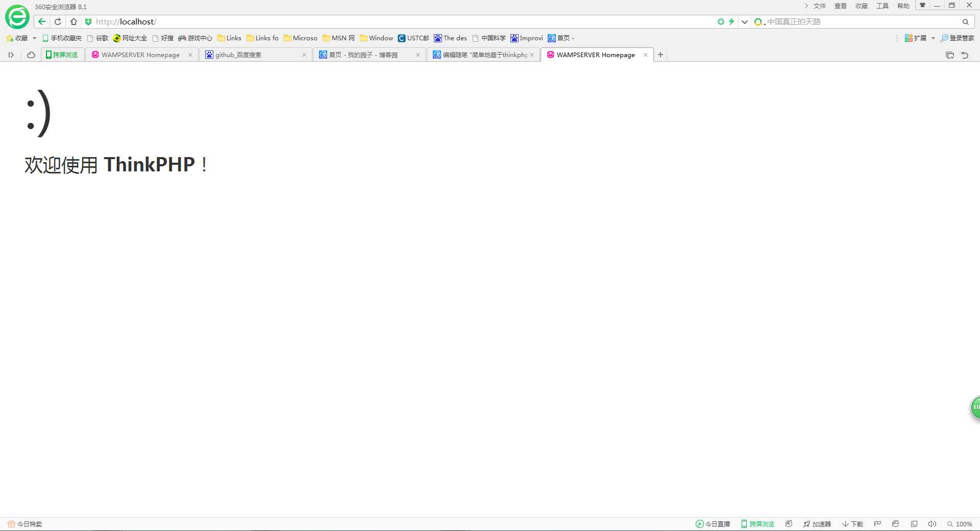Expand the menu bar chevron
Screen dimensions: 980x531
[x=806, y=6]
